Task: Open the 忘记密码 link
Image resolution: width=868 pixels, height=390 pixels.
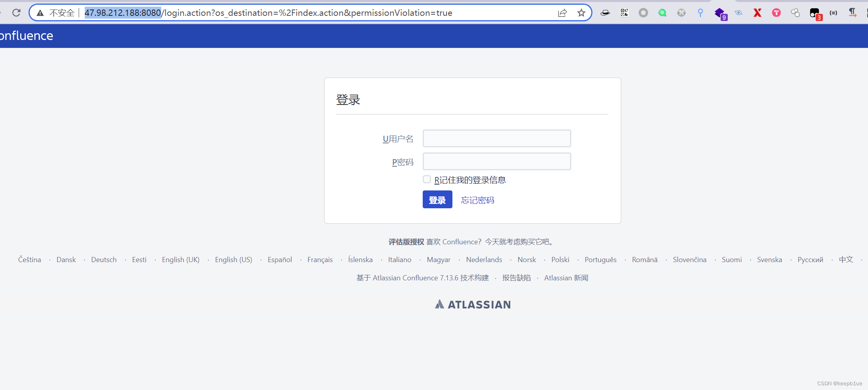Action: tap(477, 200)
